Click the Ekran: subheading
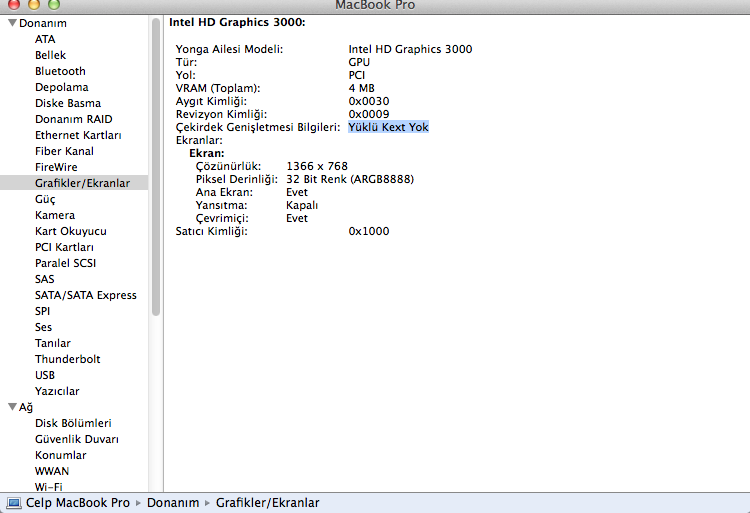 pos(207,153)
